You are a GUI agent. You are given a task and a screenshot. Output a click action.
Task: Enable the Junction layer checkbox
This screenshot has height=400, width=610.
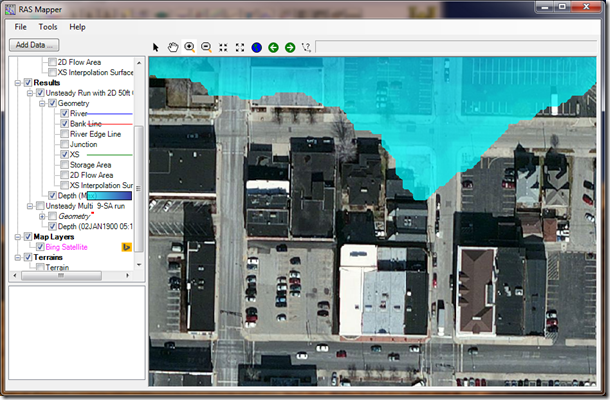(x=64, y=145)
